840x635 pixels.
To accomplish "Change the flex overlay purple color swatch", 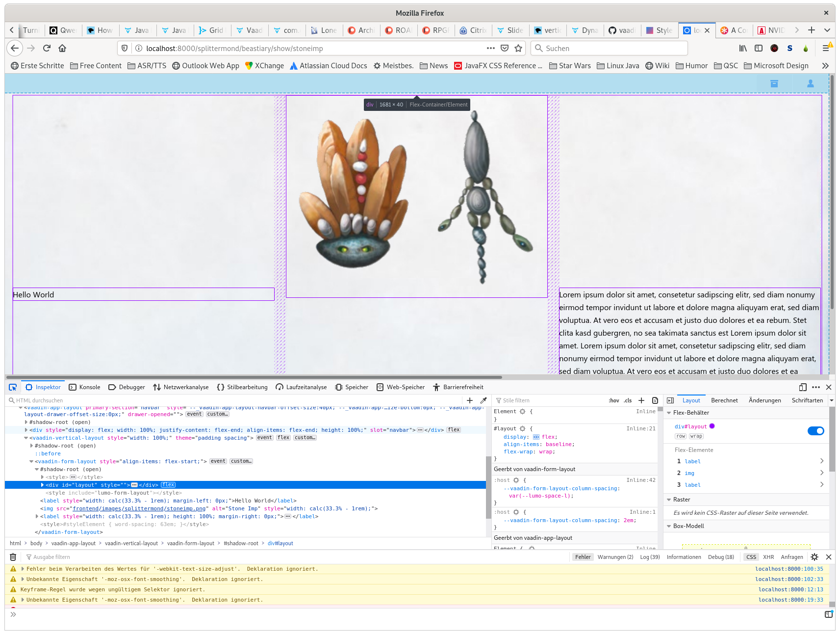I will (712, 426).
